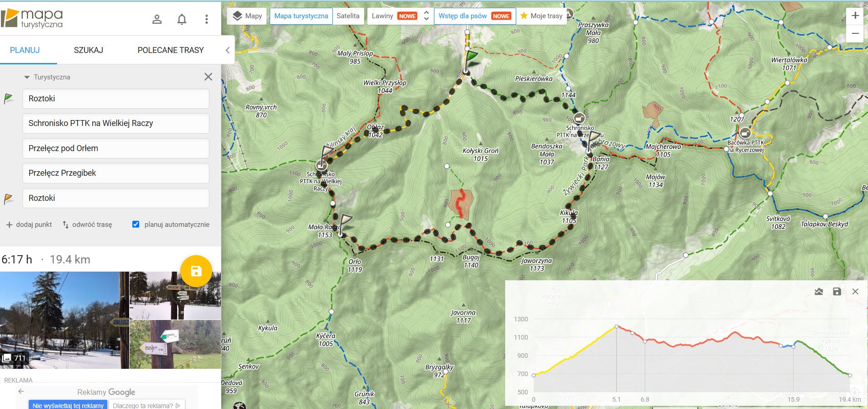Open the POLECANE TRASY tab

point(171,50)
